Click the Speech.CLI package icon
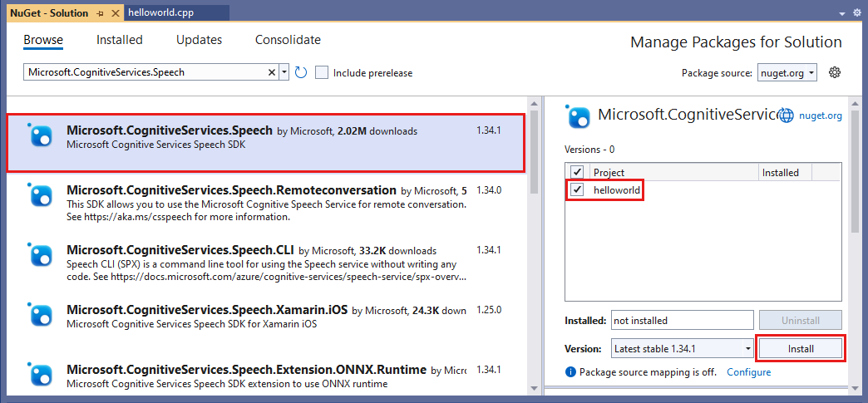The width and height of the screenshot is (868, 403). coord(42,254)
